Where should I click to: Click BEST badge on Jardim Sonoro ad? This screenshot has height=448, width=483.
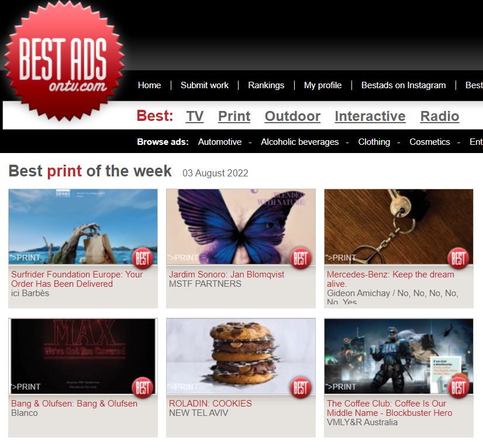pyautogui.click(x=301, y=258)
